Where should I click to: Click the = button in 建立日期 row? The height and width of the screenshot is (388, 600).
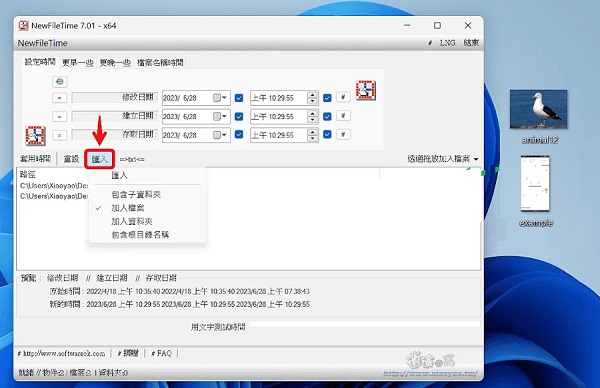point(59,116)
